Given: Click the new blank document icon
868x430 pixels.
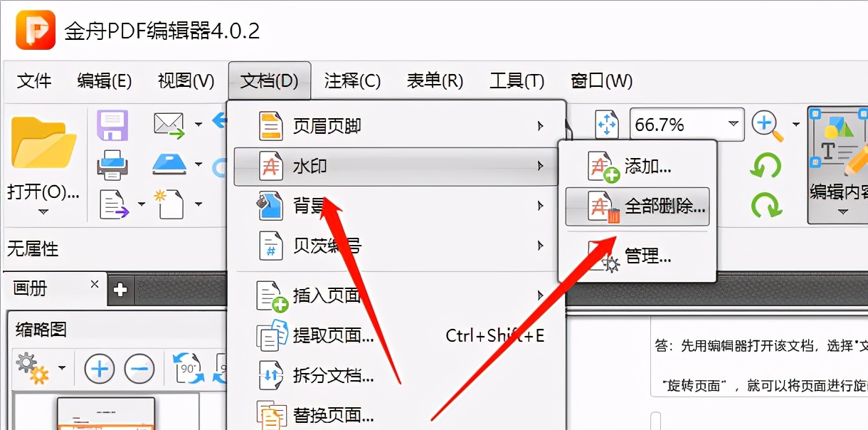Looking at the screenshot, I should [x=169, y=204].
